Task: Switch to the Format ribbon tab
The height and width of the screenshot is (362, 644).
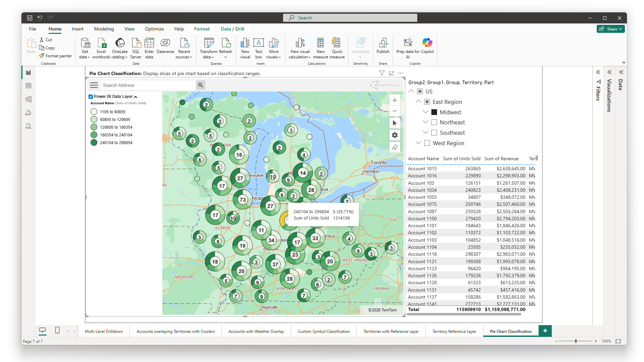Action: pos(202,29)
